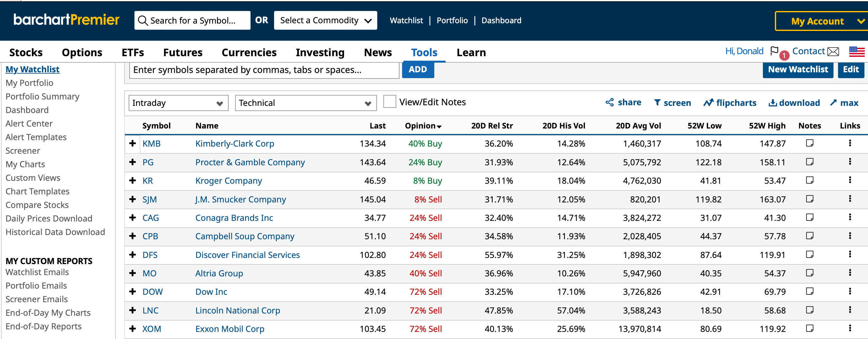This screenshot has width=868, height=339.
Task: Open flipcharts for this watchlist
Action: click(x=730, y=103)
